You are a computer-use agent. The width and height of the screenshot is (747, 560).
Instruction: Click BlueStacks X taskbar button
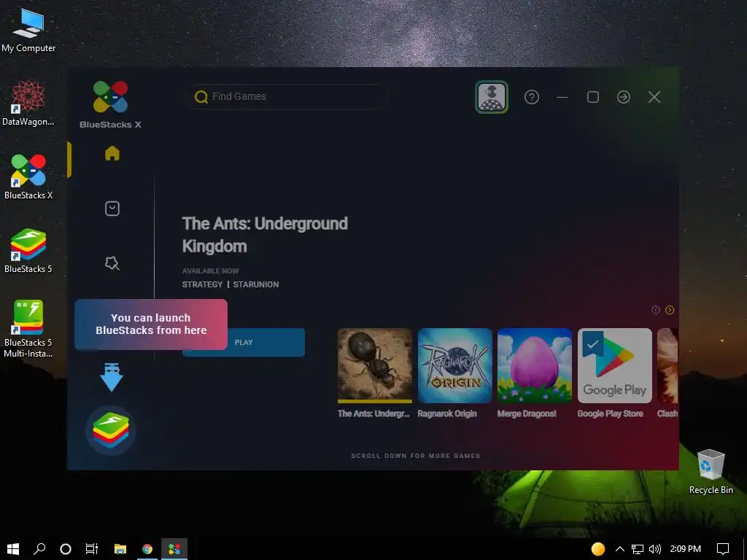point(174,548)
